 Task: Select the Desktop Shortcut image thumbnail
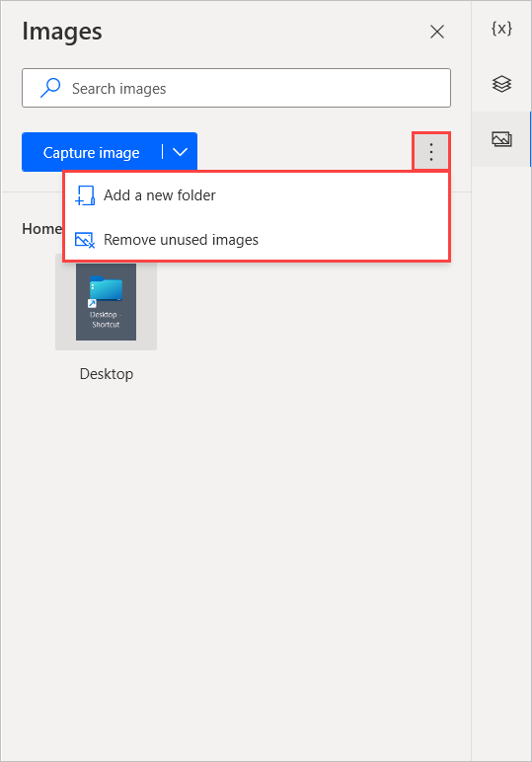[106, 302]
